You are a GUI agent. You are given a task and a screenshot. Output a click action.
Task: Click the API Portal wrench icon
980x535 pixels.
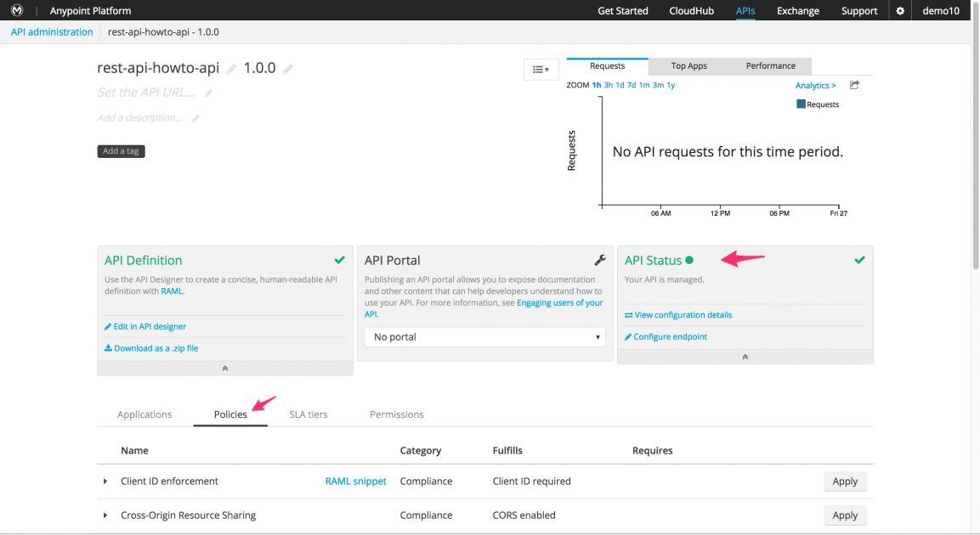point(598,261)
